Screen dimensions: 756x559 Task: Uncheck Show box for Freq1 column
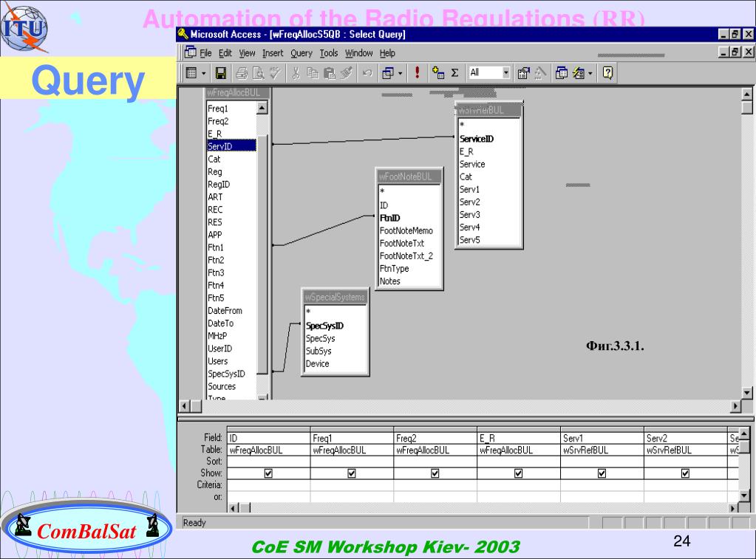click(352, 473)
